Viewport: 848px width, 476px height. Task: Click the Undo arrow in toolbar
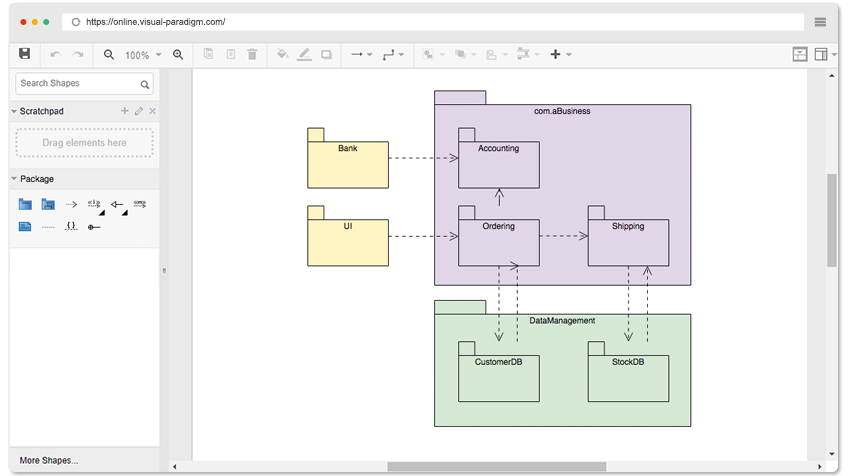click(55, 55)
